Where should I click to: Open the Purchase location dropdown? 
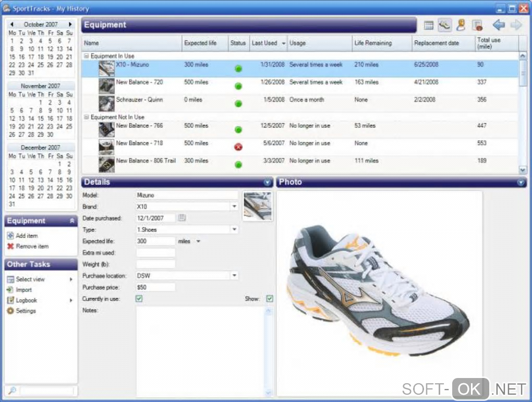(234, 275)
